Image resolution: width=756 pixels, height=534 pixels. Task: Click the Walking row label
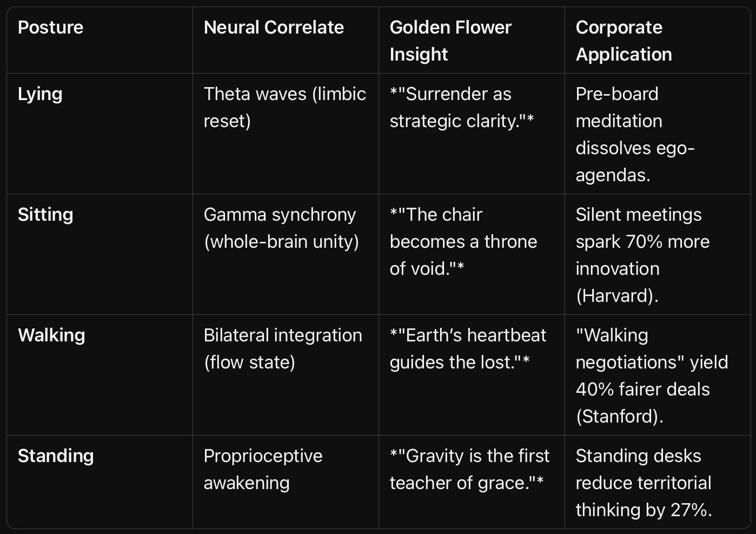pos(51,335)
